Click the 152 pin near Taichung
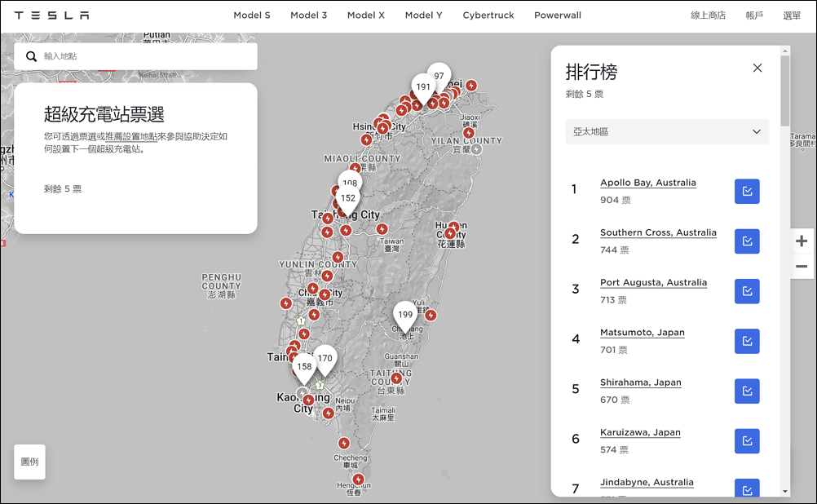The height and width of the screenshot is (504, 817). pyautogui.click(x=348, y=198)
